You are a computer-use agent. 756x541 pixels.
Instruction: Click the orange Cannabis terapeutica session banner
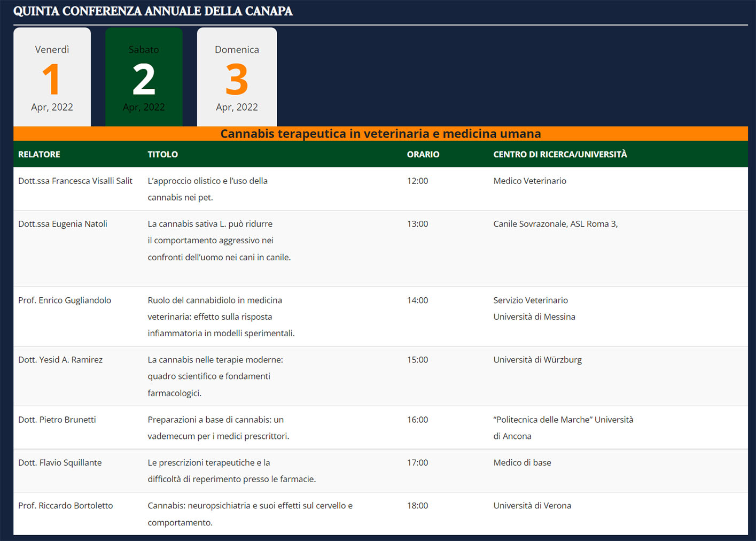(380, 134)
